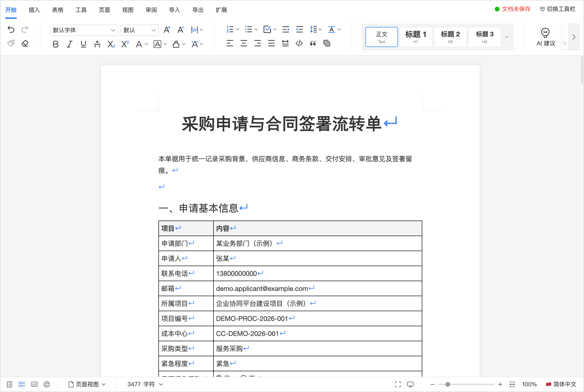
Task: Apply distributed alignment
Action: pos(285,43)
